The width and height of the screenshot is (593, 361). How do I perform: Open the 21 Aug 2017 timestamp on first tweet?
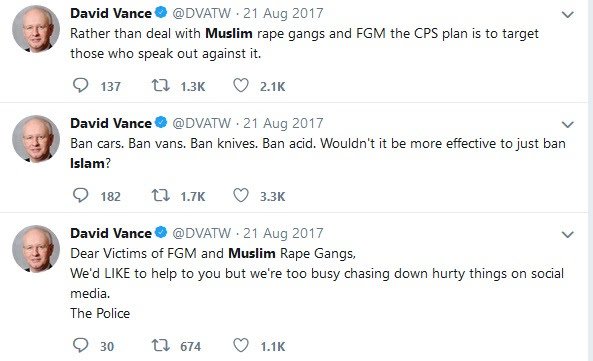tap(283, 13)
